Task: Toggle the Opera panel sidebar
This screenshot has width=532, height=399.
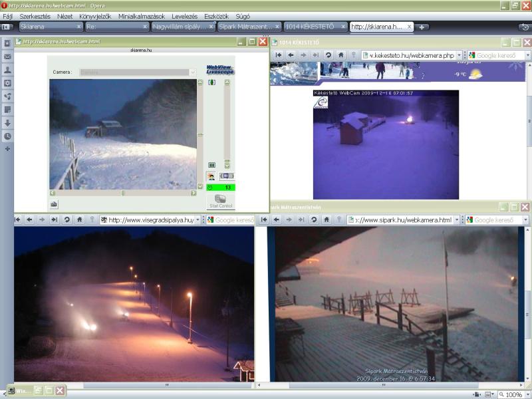Action: (7, 27)
